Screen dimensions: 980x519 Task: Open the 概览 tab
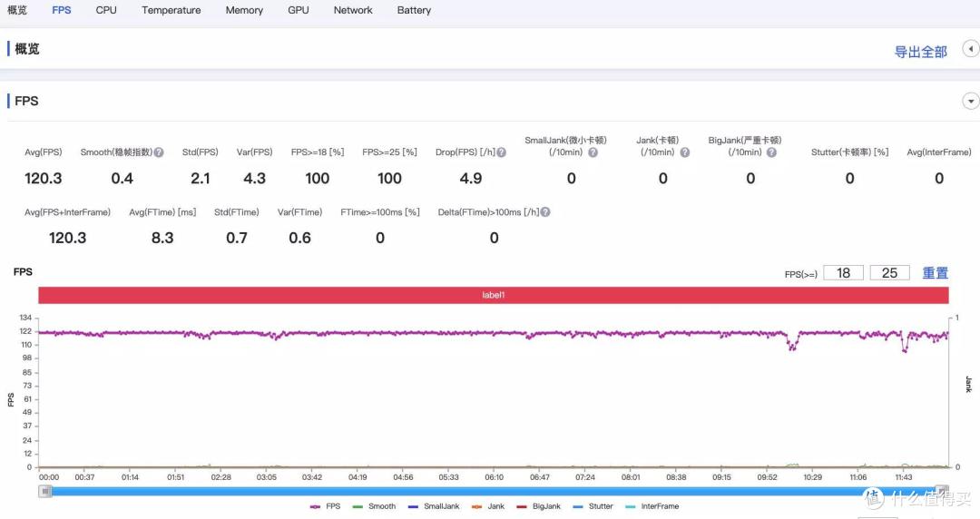[x=17, y=10]
